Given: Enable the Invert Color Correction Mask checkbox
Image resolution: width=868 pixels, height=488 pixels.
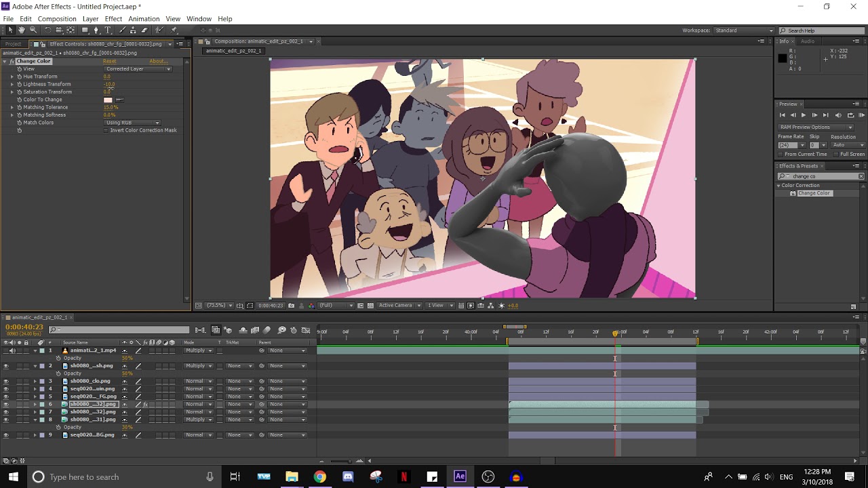Looking at the screenshot, I should tap(106, 130).
